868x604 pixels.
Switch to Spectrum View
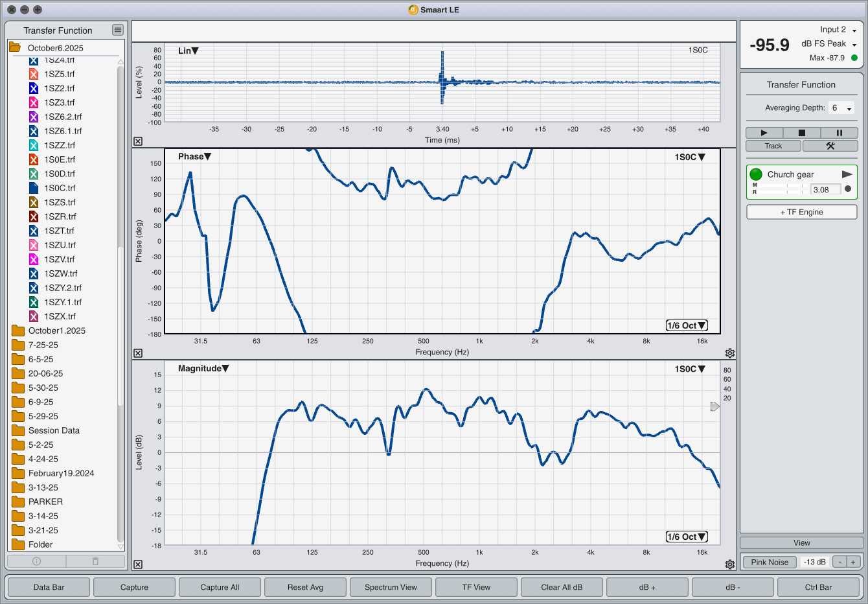click(391, 587)
